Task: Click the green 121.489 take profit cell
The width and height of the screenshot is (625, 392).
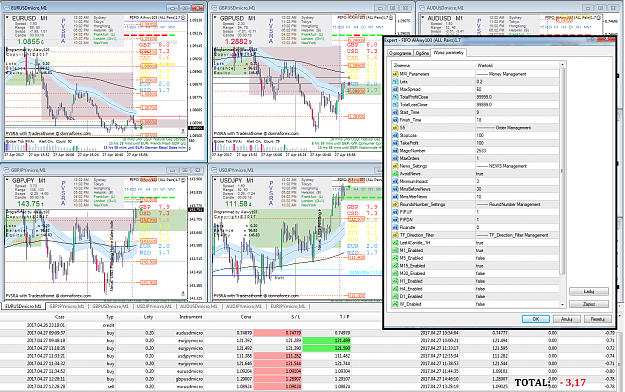Action: 326,340
